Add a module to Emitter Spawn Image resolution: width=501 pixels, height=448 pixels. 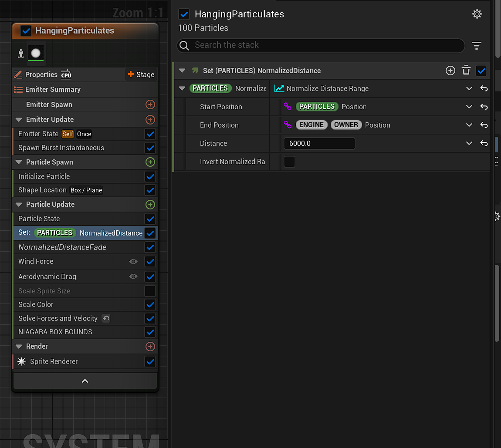[x=150, y=104]
